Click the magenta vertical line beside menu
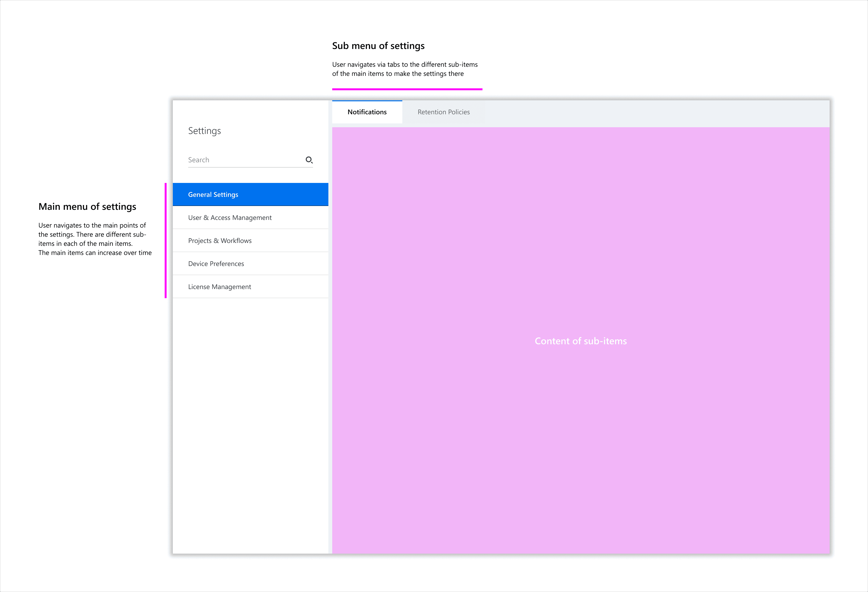This screenshot has height=592, width=868. 165,241
